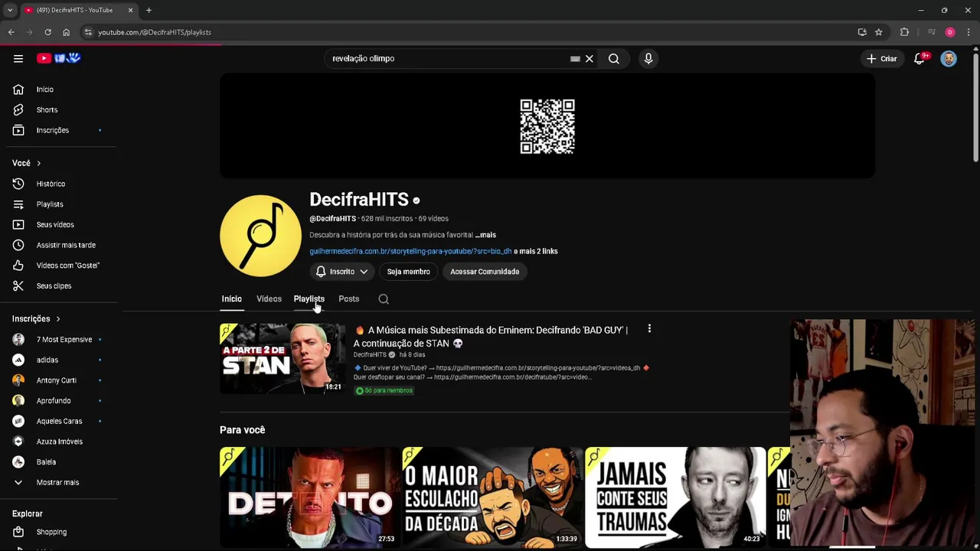Open browser home button
Image resolution: width=980 pixels, height=551 pixels.
pyautogui.click(x=66, y=32)
